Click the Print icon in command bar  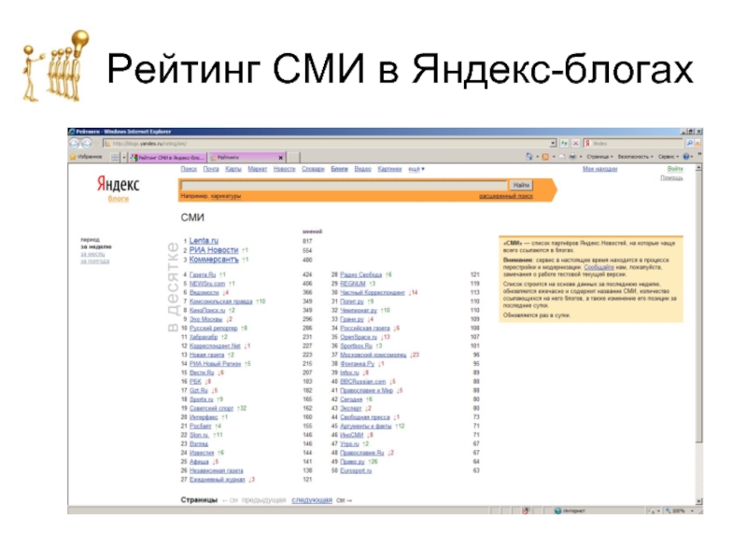point(572,156)
